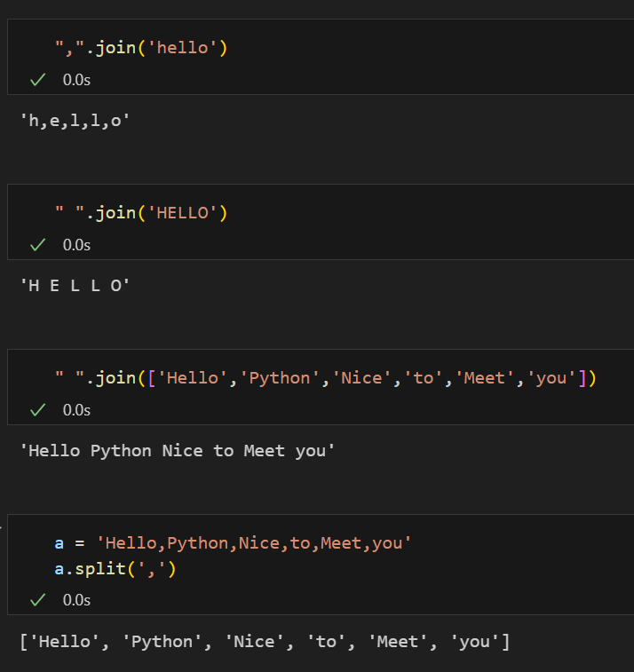Click the output 'Hello Python Nice to Meet you'

click(x=177, y=451)
